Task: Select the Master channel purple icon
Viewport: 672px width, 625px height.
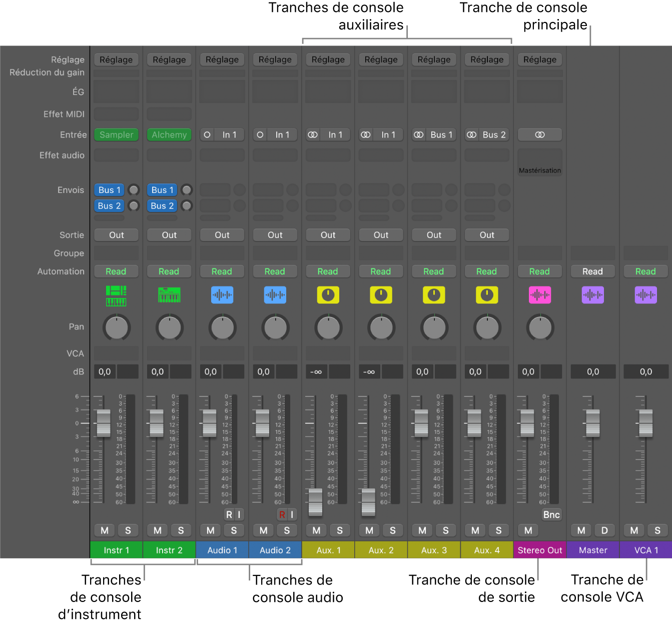Action: (593, 295)
